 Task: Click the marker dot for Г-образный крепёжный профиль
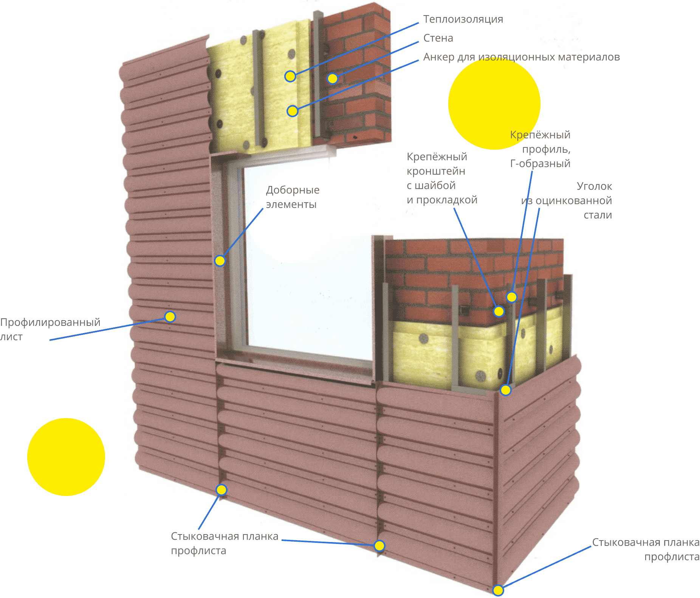click(511, 297)
